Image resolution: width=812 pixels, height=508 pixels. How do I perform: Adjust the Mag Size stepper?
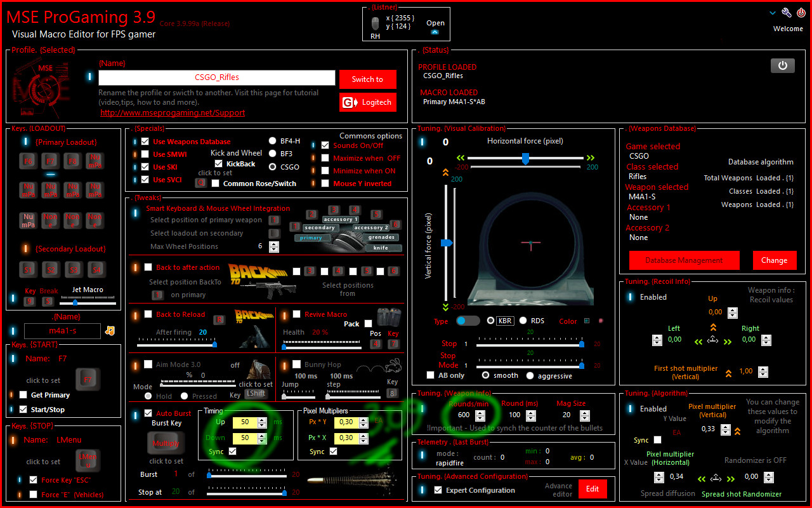[585, 415]
